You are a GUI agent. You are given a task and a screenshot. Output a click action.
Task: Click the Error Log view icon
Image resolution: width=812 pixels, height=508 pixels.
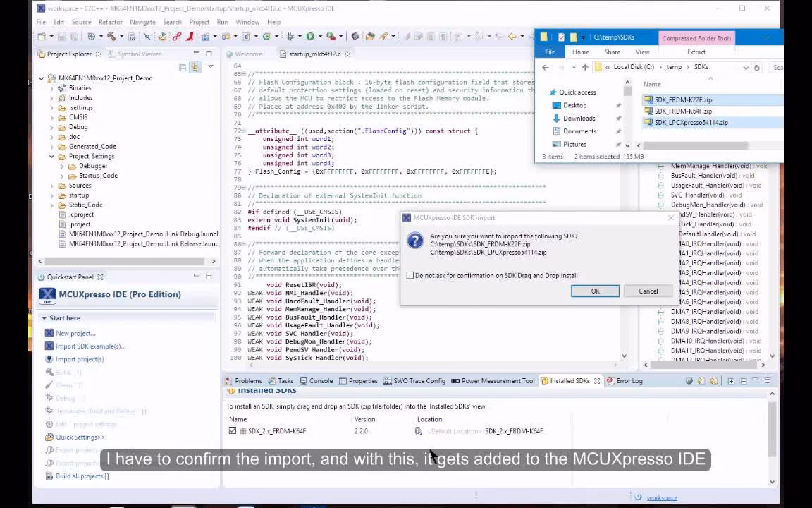click(610, 380)
